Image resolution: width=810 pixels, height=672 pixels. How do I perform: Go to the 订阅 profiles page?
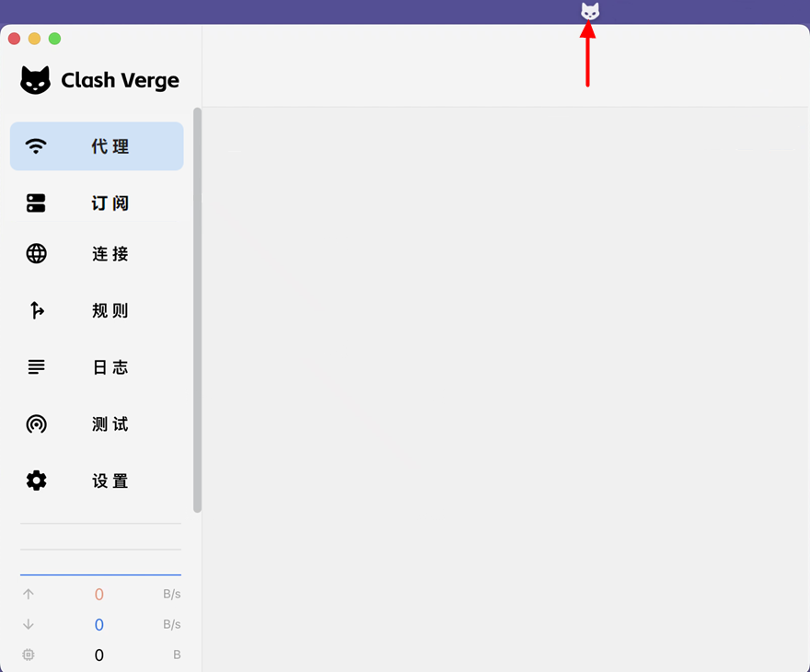tap(97, 203)
